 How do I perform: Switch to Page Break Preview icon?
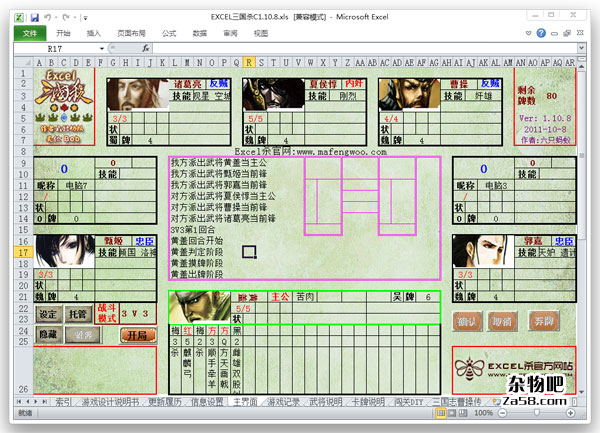463,413
